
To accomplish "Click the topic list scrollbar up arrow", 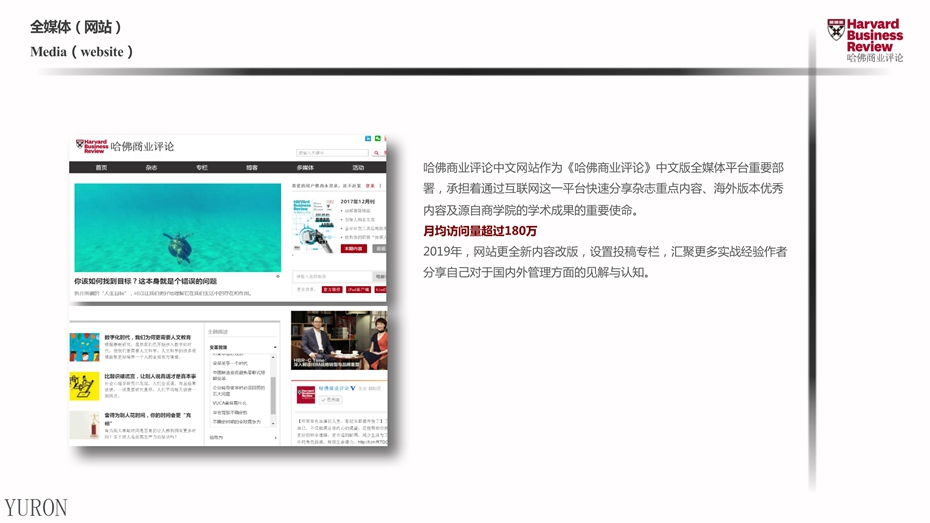I will pyautogui.click(x=273, y=357).
